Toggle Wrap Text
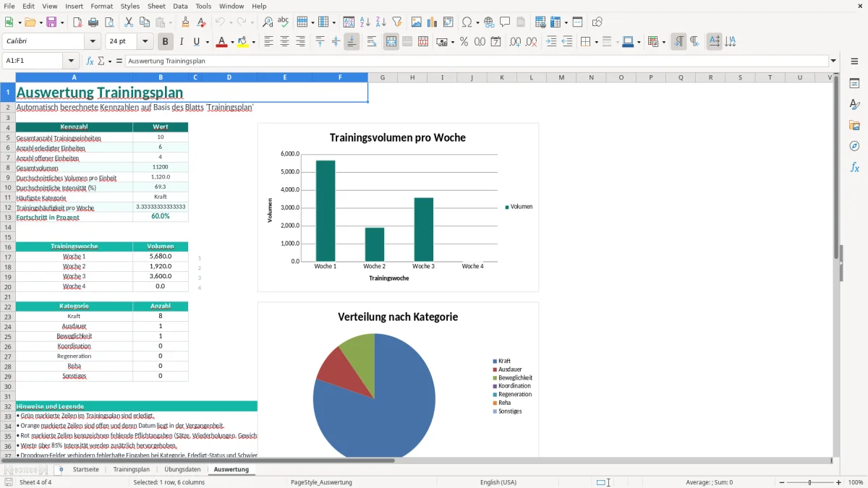 point(372,42)
